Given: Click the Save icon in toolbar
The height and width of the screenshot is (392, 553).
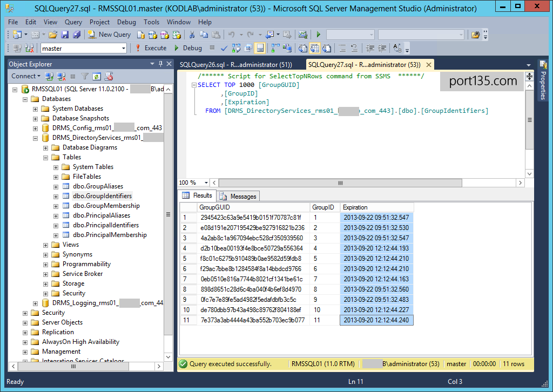Looking at the screenshot, I should click(65, 35).
